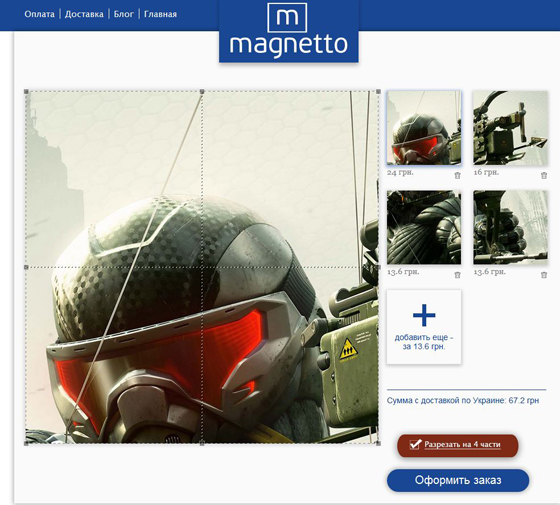Click the blue plus icon to add a magnet
The image size is (560, 505).
pos(424,315)
